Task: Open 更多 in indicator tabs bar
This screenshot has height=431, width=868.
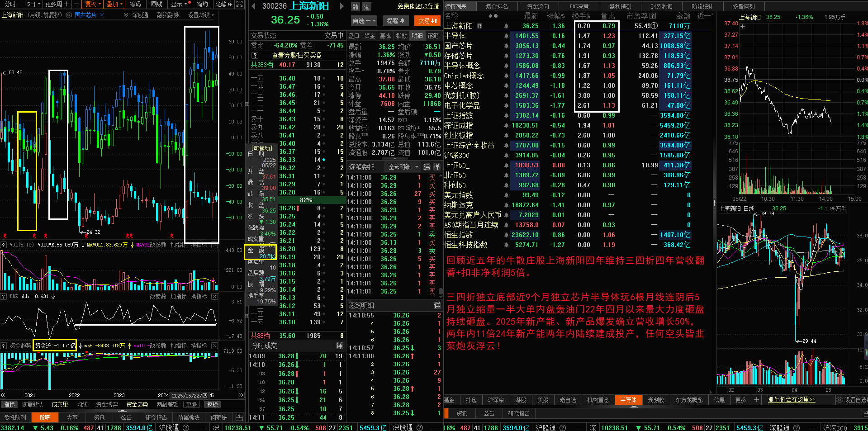Action: pyautogui.click(x=192, y=404)
